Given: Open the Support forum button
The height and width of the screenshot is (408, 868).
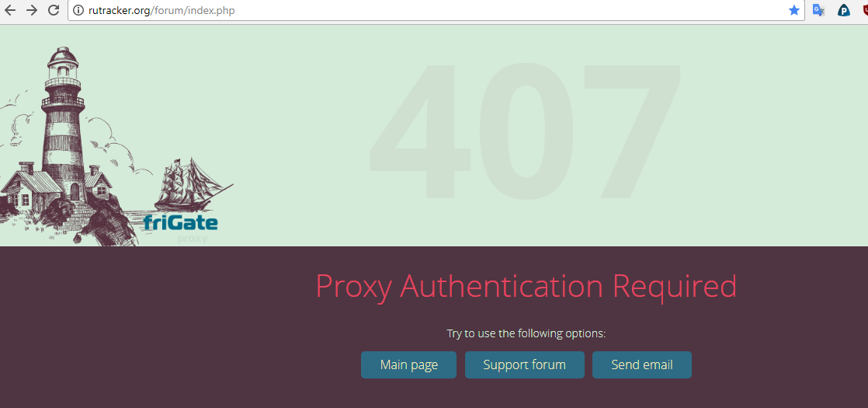Looking at the screenshot, I should coord(524,364).
